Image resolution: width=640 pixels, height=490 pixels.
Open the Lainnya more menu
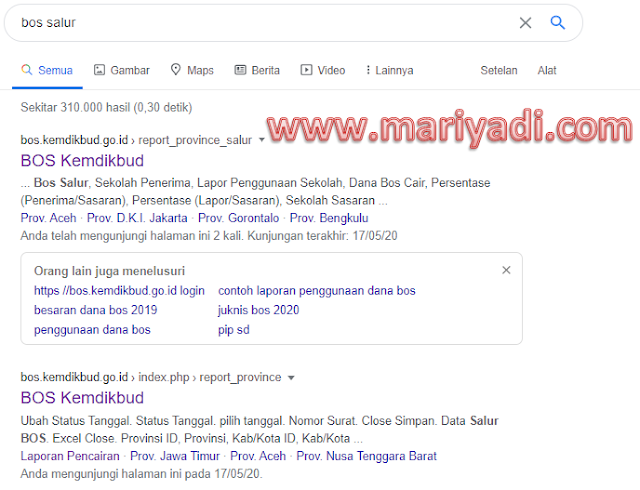389,70
